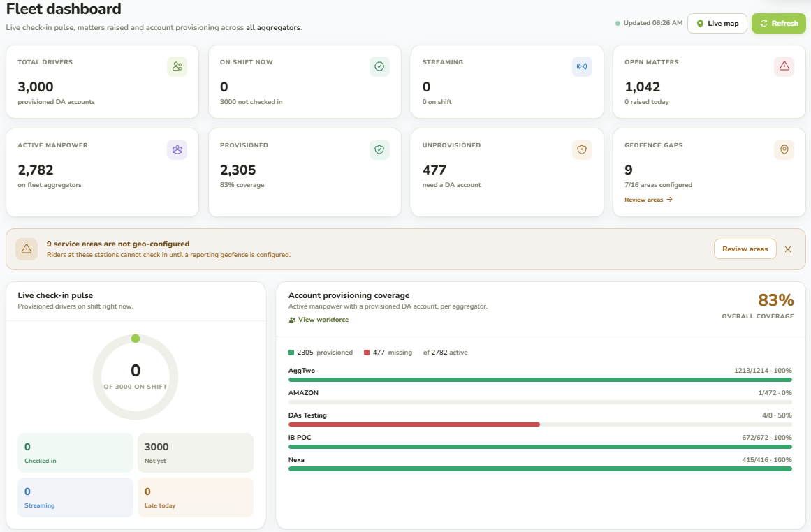This screenshot has height=532, width=811.
Task: Click the Total Drivers people icon
Action: click(x=177, y=67)
